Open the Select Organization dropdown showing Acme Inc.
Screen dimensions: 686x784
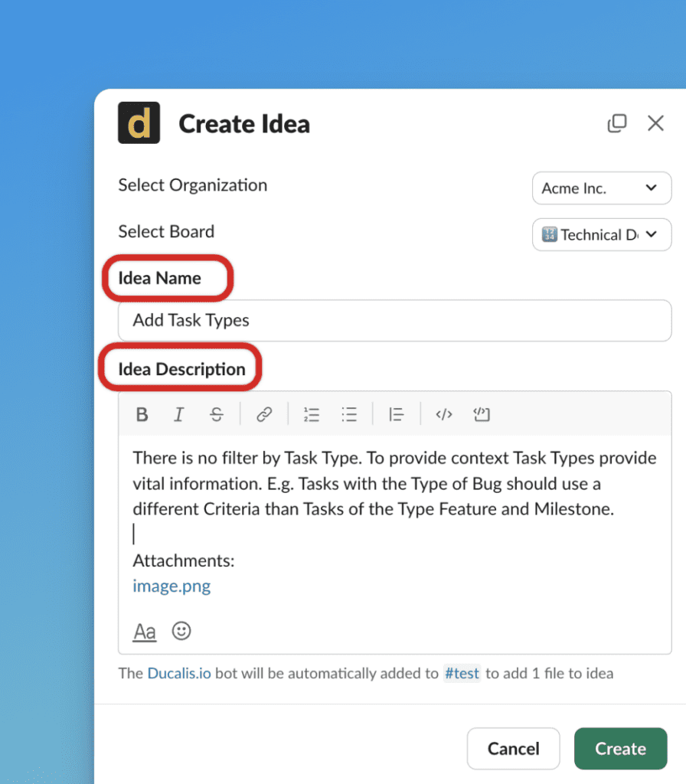coord(601,188)
